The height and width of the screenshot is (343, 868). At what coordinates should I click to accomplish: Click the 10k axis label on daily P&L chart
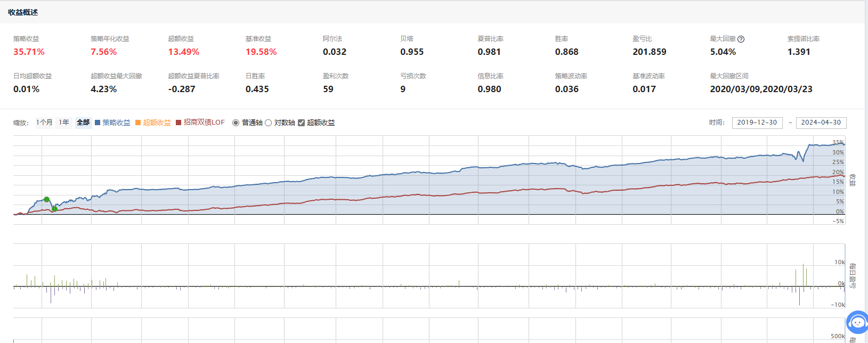[840, 262]
